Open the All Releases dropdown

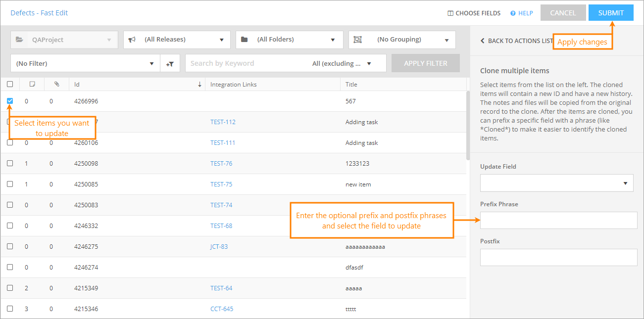pyautogui.click(x=177, y=40)
